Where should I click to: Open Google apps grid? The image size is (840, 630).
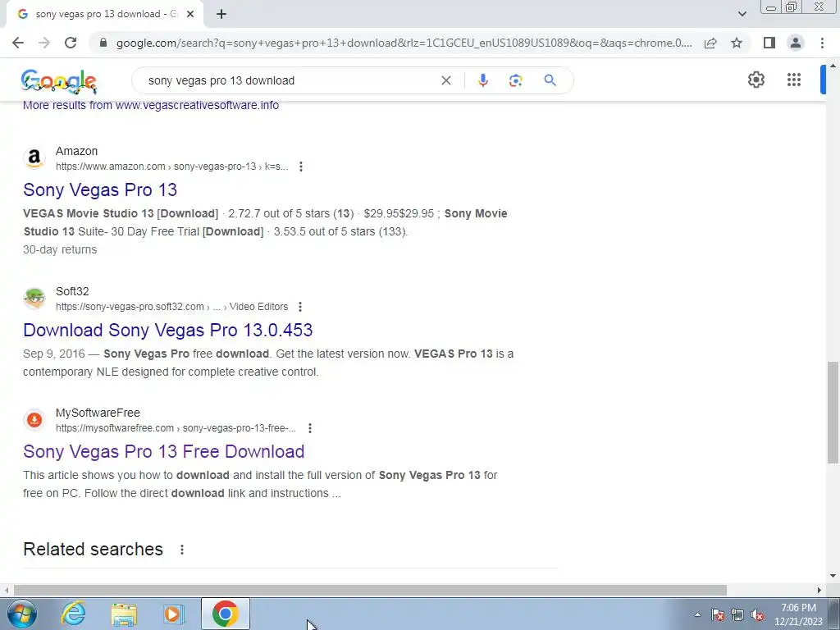(794, 80)
